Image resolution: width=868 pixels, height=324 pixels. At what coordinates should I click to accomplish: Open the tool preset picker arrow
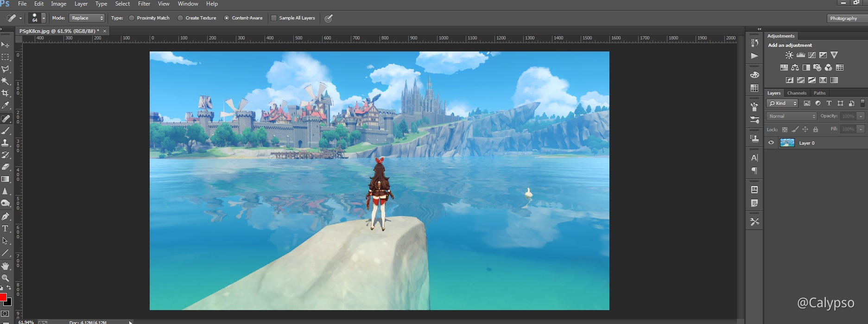pos(20,18)
